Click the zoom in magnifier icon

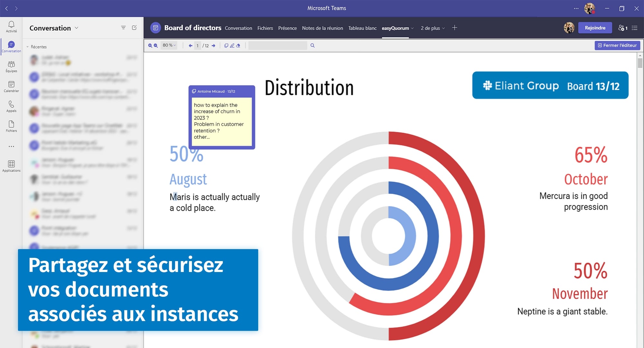pos(150,46)
